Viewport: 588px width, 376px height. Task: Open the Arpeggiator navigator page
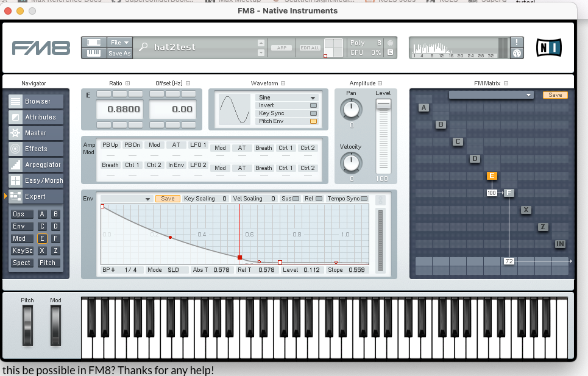(35, 165)
